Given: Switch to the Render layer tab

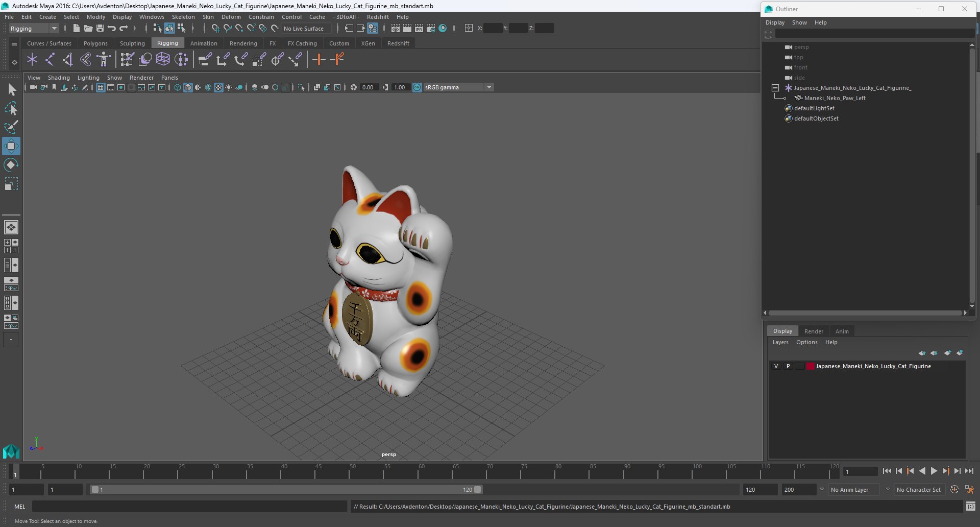Looking at the screenshot, I should tap(814, 331).
